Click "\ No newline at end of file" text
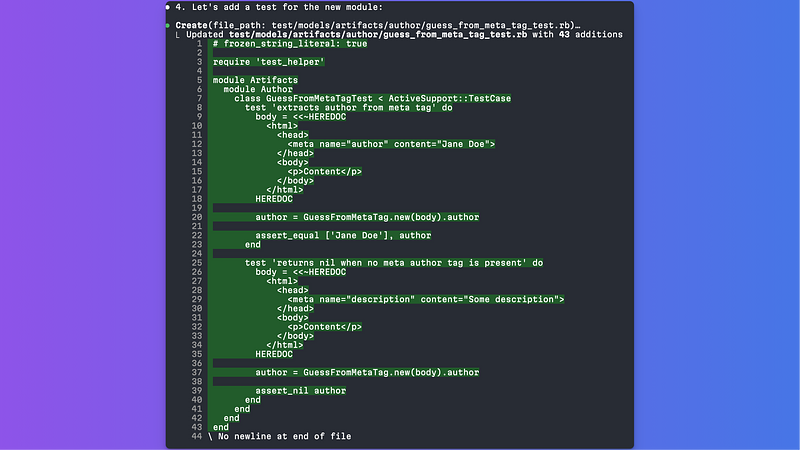Image resolution: width=800 pixels, height=450 pixels. [x=280, y=437]
